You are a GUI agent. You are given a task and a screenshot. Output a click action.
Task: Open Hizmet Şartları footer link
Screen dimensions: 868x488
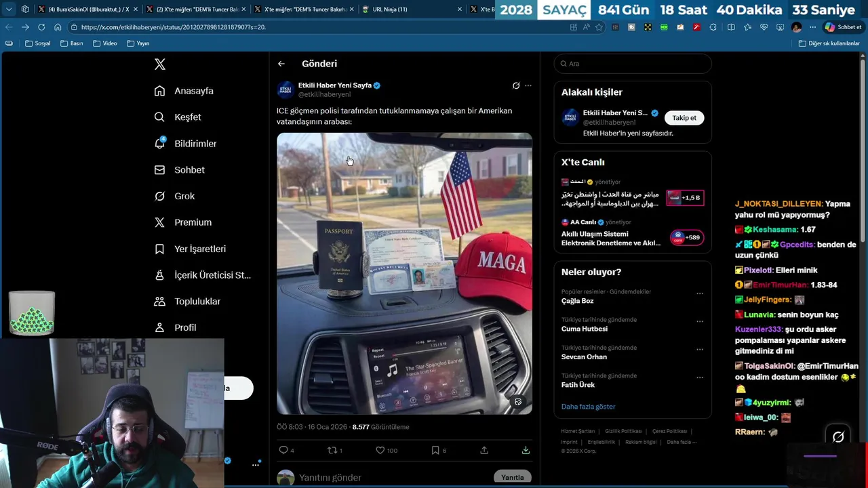578,431
